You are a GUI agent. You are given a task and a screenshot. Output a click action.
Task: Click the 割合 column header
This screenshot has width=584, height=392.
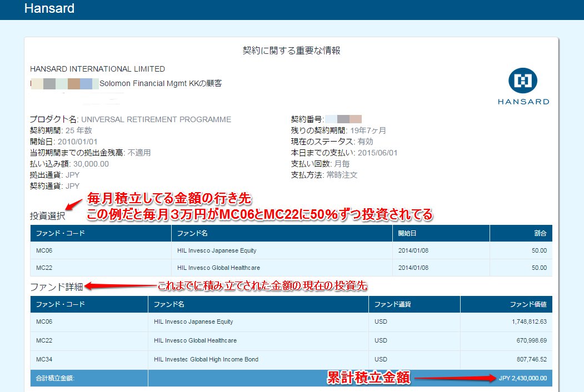click(x=540, y=233)
